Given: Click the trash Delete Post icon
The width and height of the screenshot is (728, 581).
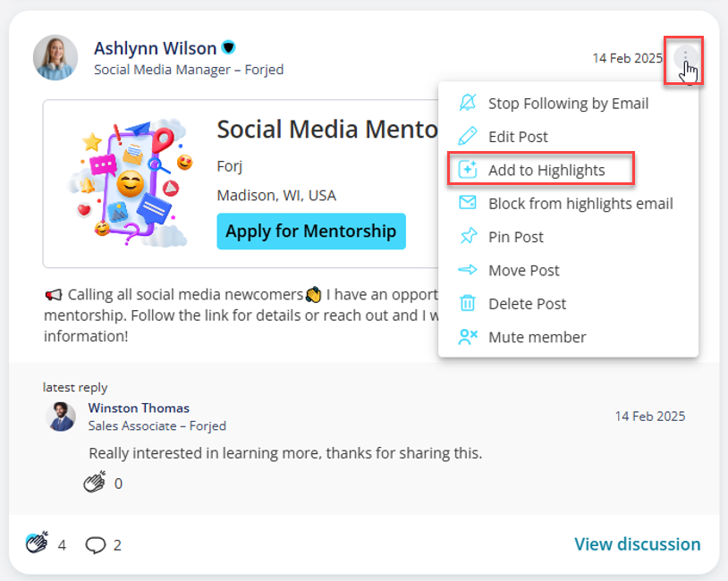Looking at the screenshot, I should coord(468,303).
